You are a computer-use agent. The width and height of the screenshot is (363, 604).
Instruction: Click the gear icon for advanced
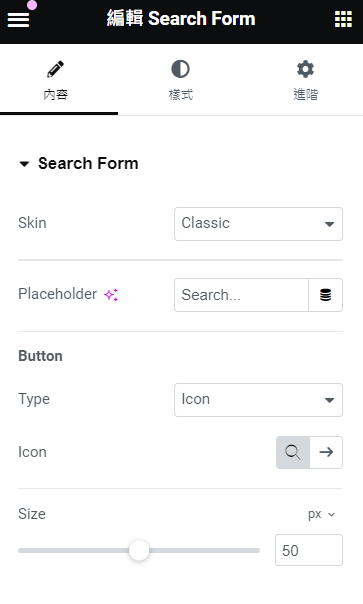tap(305, 69)
